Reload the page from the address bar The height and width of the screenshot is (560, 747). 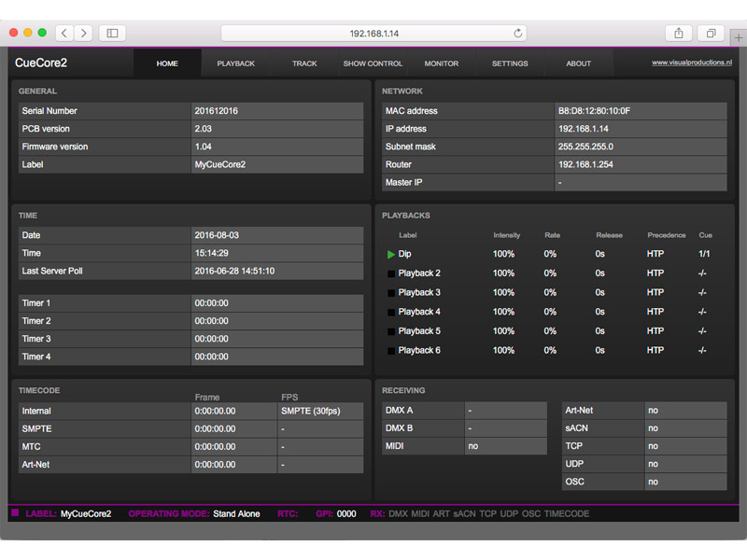click(518, 33)
